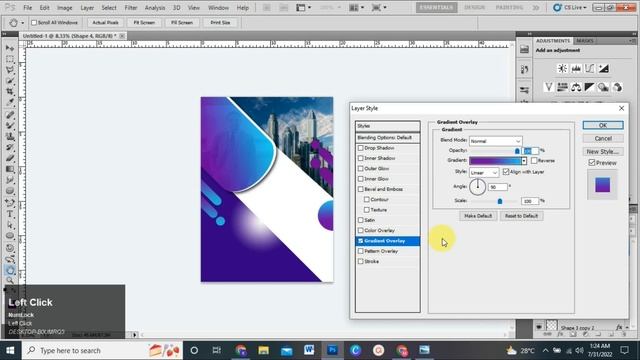Add a Black & White adjustment
The width and height of the screenshot is (640, 360).
pyautogui.click(x=590, y=87)
